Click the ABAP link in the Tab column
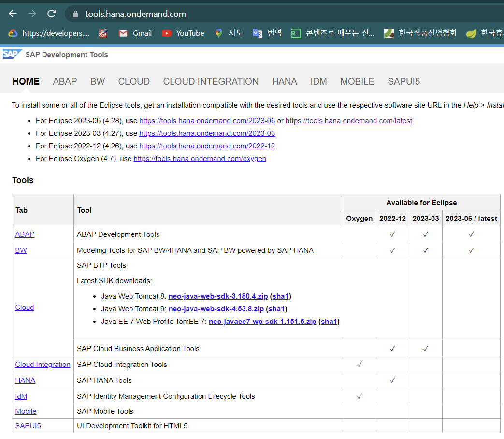504x439 pixels. pyautogui.click(x=25, y=234)
